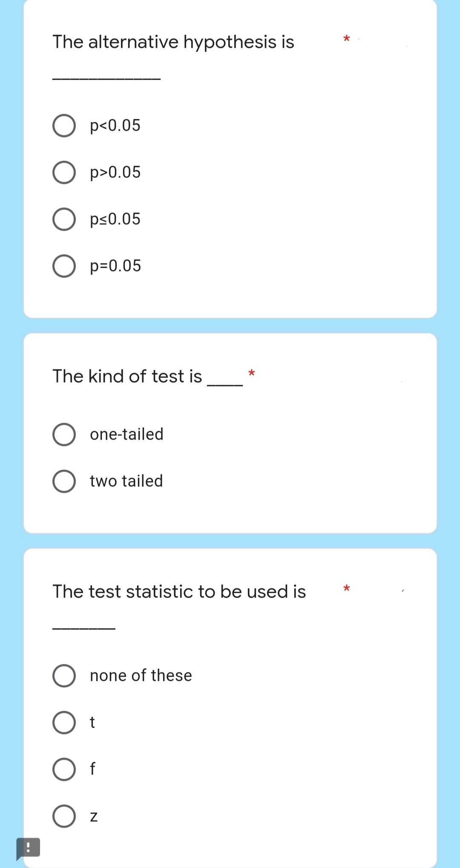Image resolution: width=460 pixels, height=868 pixels.
Task: Click the test statistic question title
Action: [x=179, y=591]
